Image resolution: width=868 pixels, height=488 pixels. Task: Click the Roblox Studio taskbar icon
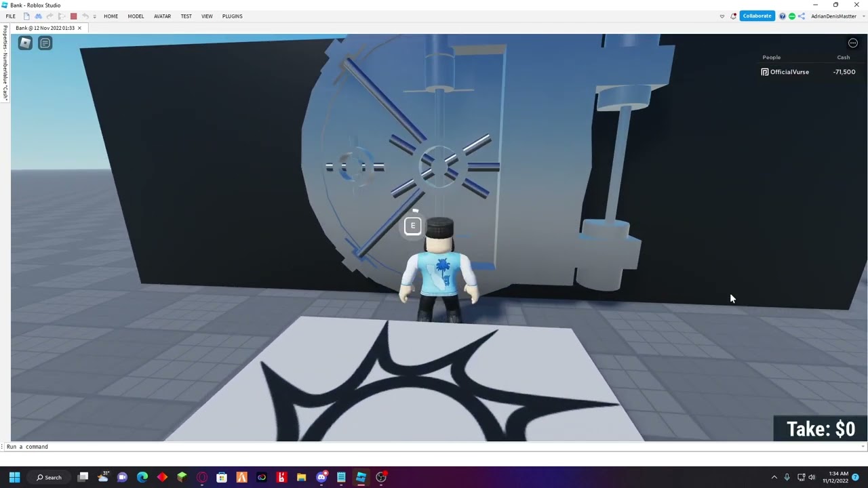click(x=361, y=477)
